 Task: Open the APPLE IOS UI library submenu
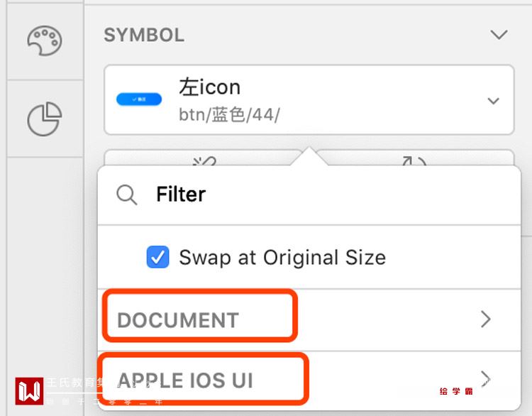click(185, 381)
